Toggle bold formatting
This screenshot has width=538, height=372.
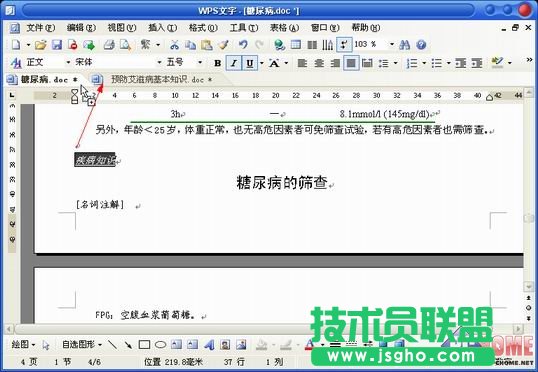coord(217,63)
